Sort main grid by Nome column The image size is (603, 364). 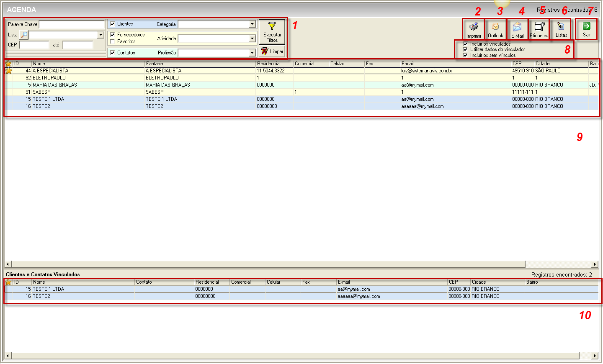coord(88,64)
